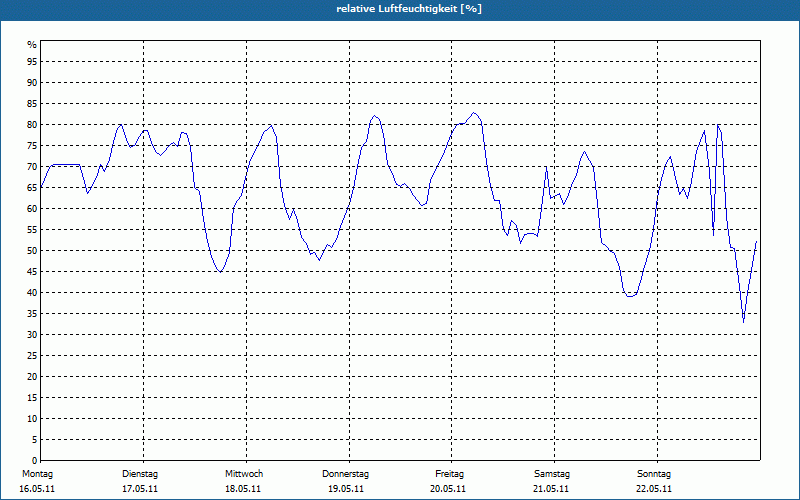Click the chart title 'relative Luftfeuchtigkeit [%]'
The image size is (800, 500).
[409, 9]
